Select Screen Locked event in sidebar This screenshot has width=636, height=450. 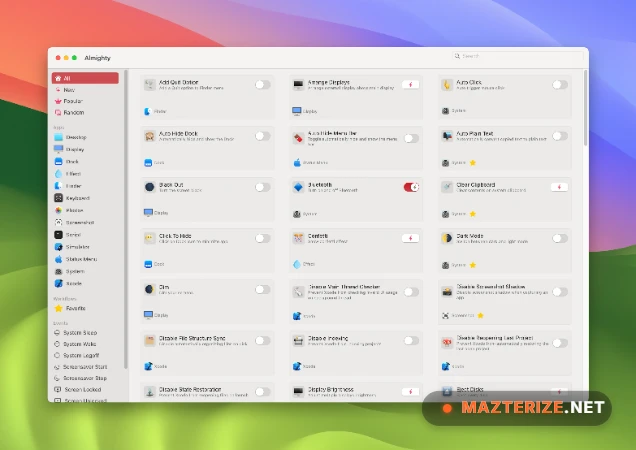(x=85, y=390)
